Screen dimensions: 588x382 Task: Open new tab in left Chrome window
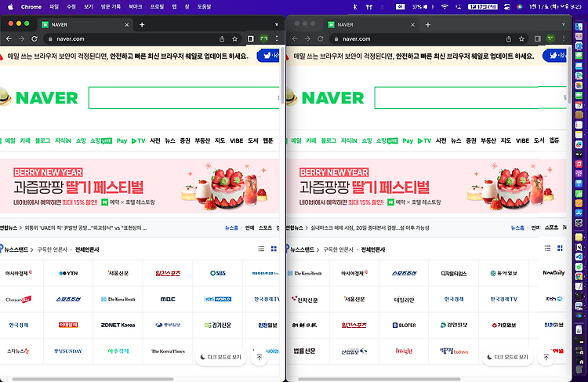[142, 25]
